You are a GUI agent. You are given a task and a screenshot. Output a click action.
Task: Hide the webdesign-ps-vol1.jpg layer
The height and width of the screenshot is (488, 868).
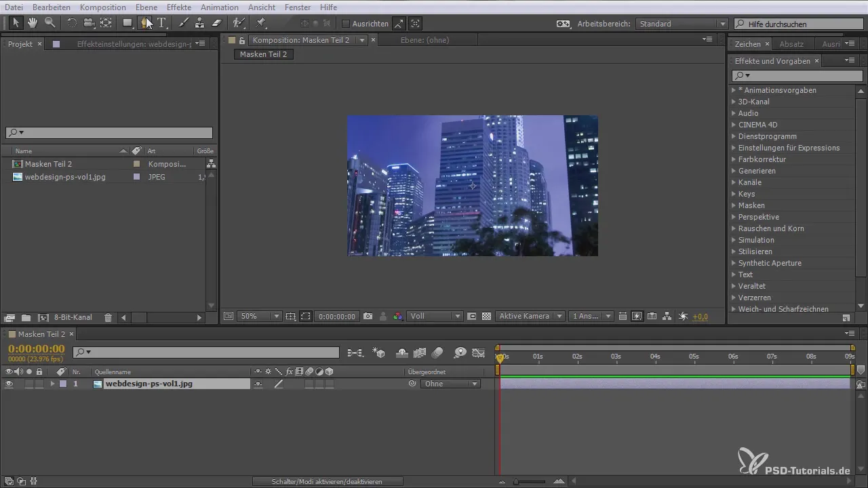(x=9, y=384)
